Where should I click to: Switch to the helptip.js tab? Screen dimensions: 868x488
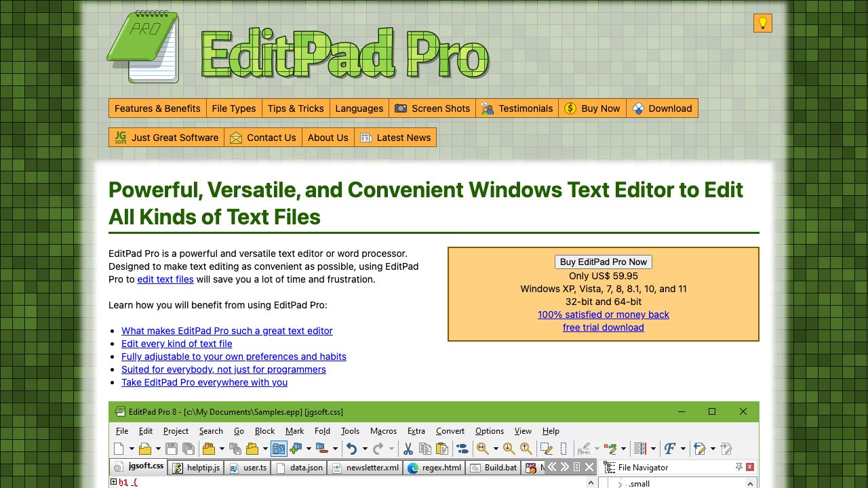196,468
